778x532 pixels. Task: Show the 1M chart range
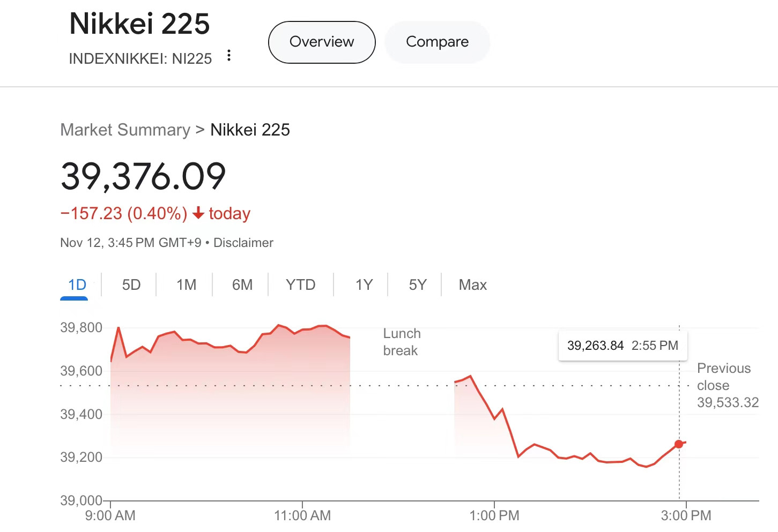click(x=186, y=285)
